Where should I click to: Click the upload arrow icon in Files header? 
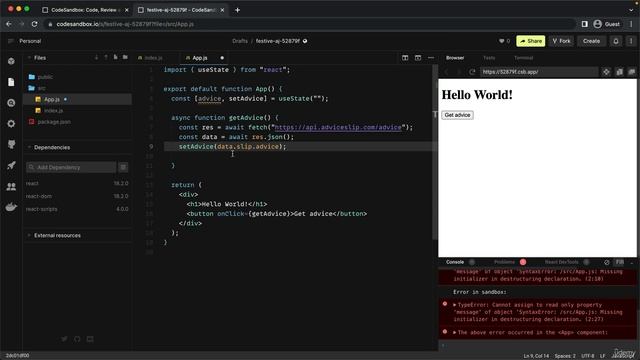(x=106, y=58)
